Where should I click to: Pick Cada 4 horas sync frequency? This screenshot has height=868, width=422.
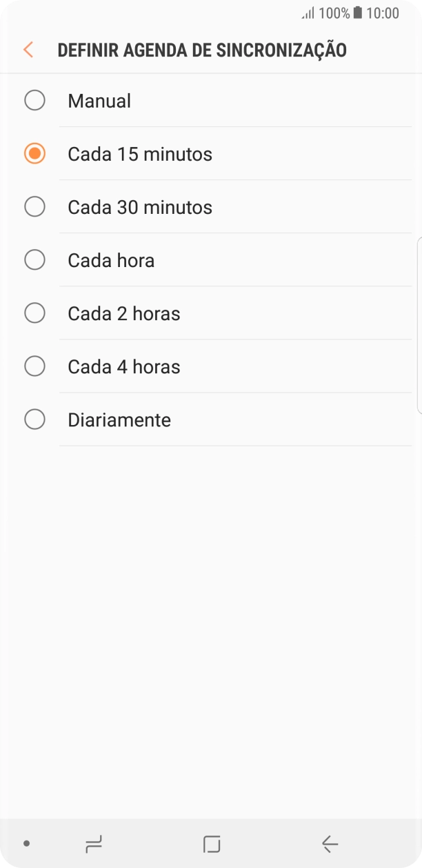(34, 366)
